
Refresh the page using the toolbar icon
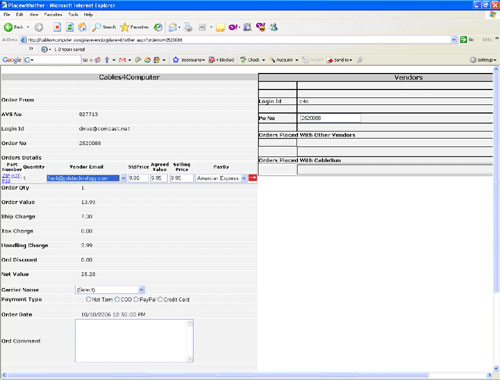(x=70, y=27)
